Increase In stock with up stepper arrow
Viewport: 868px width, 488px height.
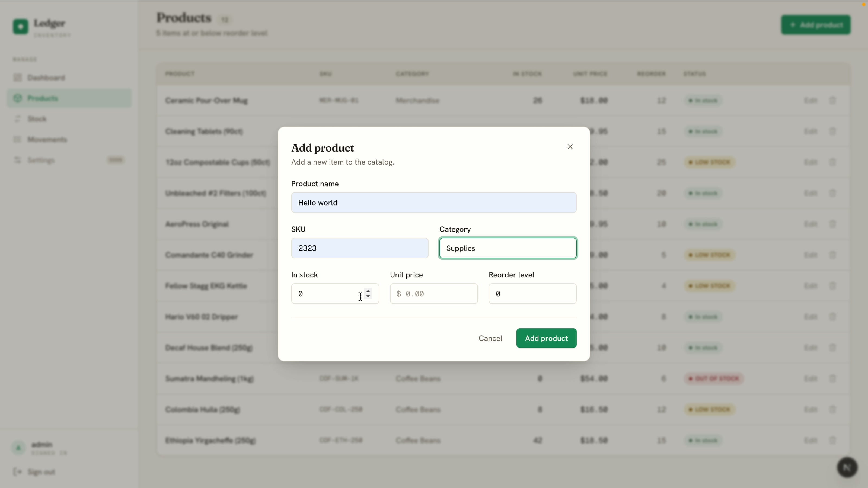coord(368,291)
